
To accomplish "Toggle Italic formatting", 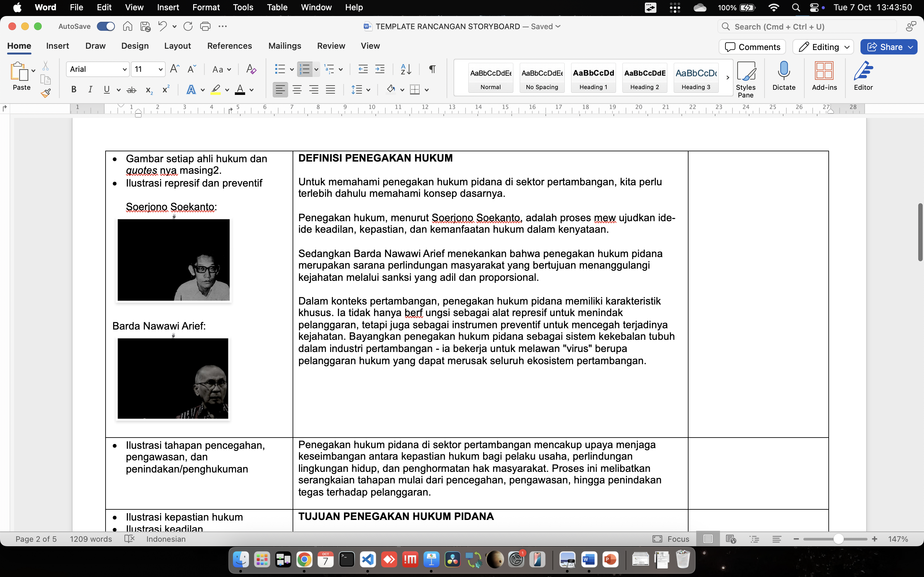I will (90, 90).
